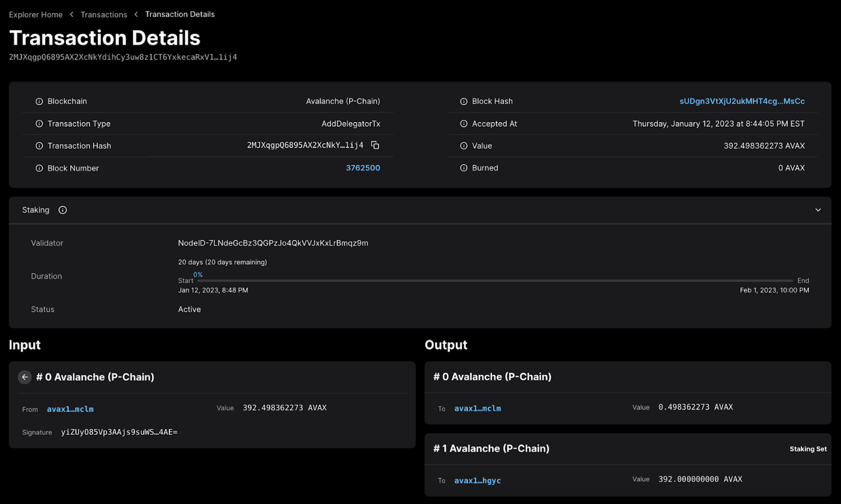Open the Staking section info icon
Screen dimensions: 841x504
point(62,210)
